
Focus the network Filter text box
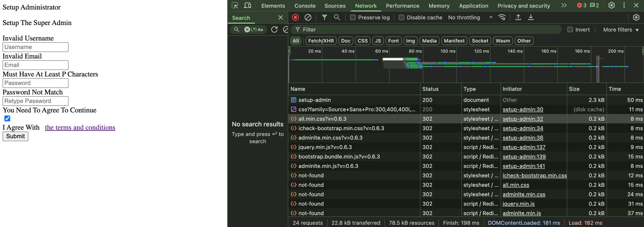(426, 30)
